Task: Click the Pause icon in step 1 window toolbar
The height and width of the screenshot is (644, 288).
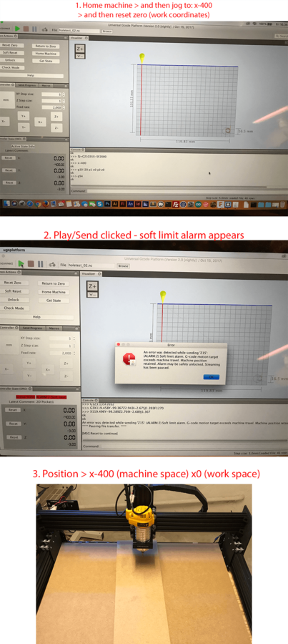Action: tap(34, 29)
